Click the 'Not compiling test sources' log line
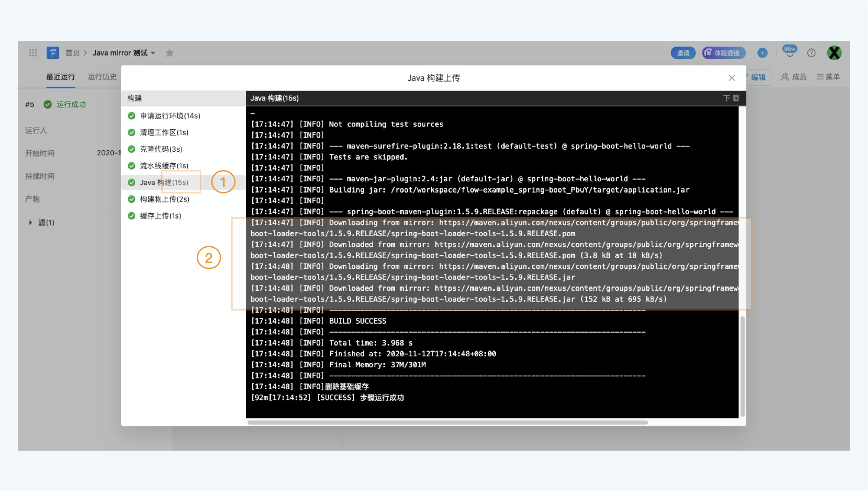The height and width of the screenshot is (491, 868). pos(347,124)
